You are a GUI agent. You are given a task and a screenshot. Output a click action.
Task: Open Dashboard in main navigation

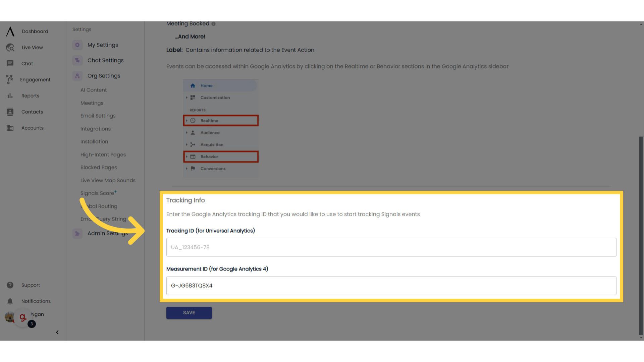point(35,32)
